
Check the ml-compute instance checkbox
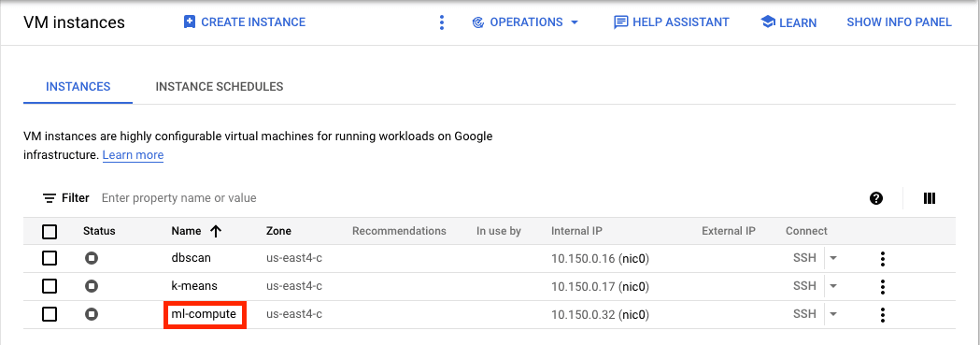pyautogui.click(x=50, y=314)
